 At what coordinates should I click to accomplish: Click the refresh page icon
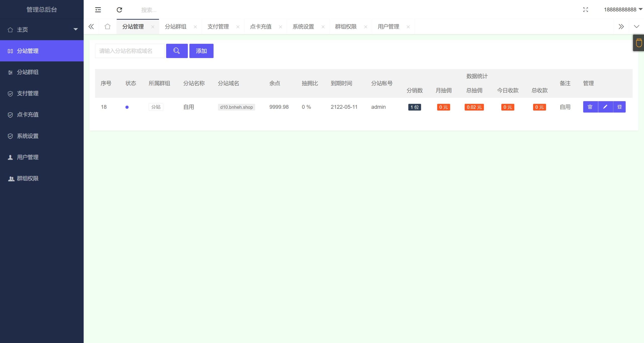(119, 10)
